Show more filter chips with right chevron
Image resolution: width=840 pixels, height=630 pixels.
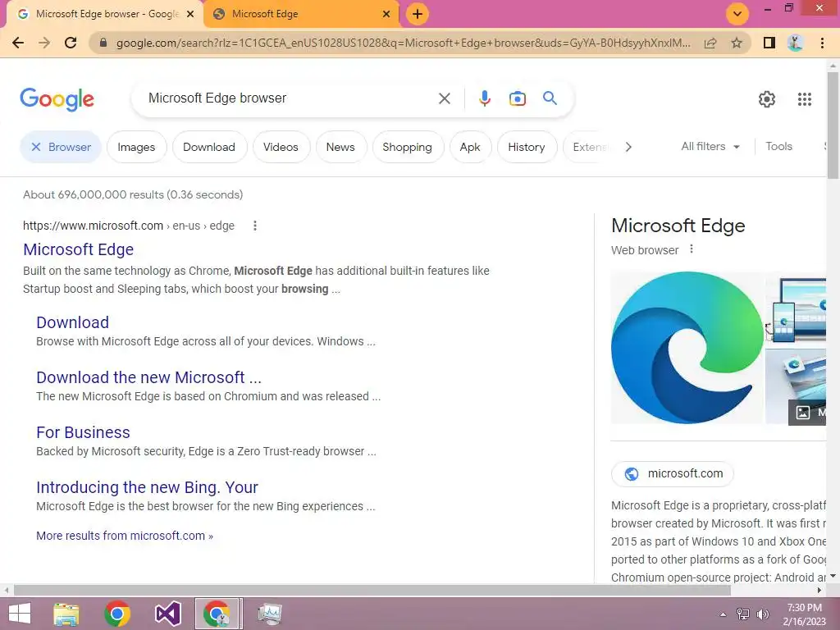point(628,147)
